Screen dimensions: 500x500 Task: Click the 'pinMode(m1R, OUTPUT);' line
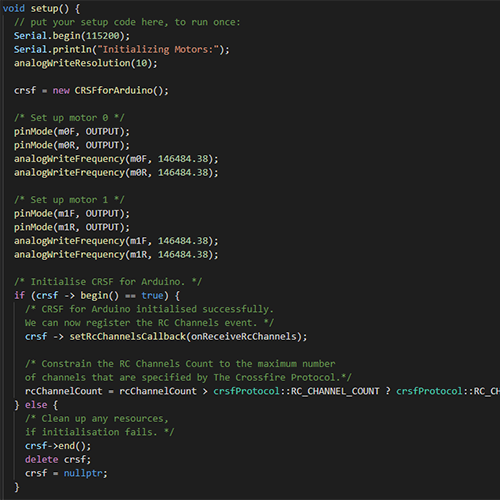[72, 227]
